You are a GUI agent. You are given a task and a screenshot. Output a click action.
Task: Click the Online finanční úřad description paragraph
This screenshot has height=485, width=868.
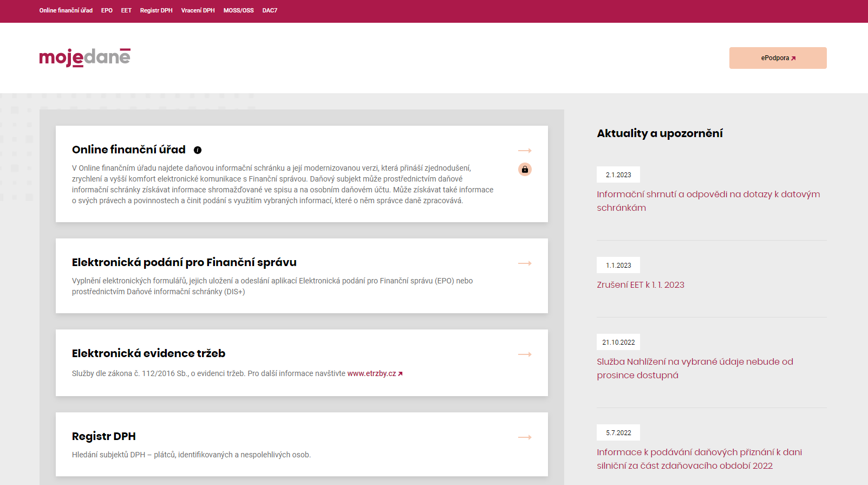[x=283, y=184]
